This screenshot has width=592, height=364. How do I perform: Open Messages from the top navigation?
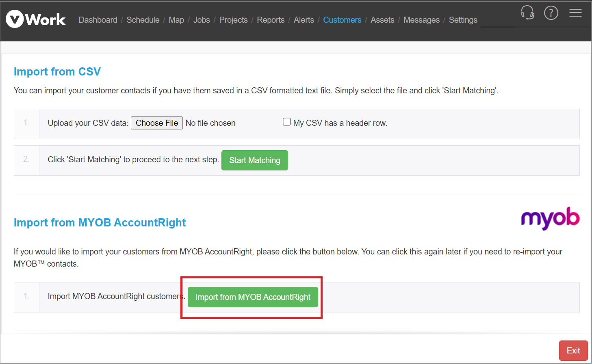point(421,20)
